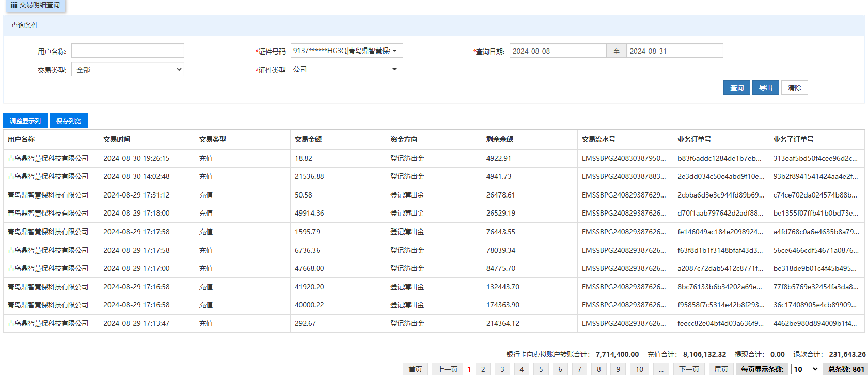Click the grid icon beside 交易明细查询
Screen dimensions: 868x377
[14, 5]
